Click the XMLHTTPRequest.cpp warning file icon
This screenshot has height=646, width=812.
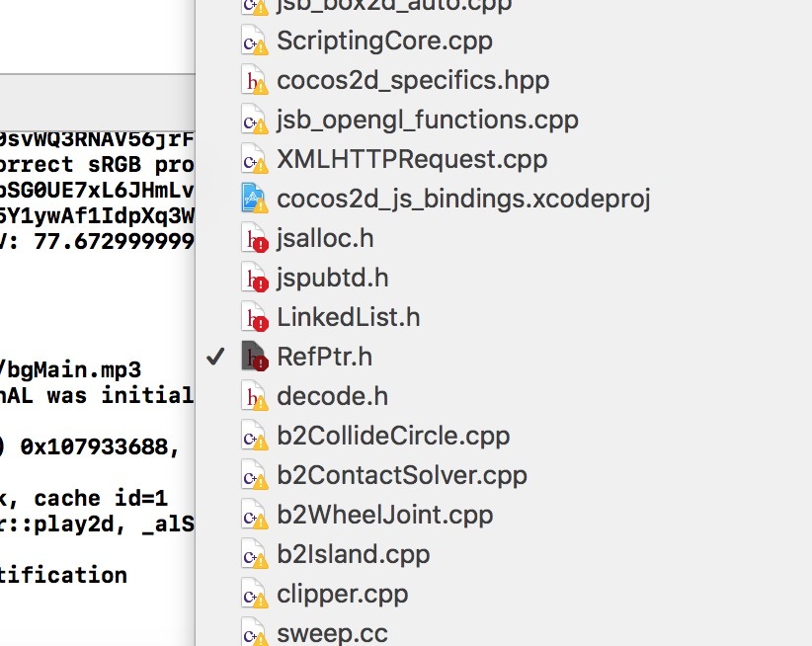[255, 160]
